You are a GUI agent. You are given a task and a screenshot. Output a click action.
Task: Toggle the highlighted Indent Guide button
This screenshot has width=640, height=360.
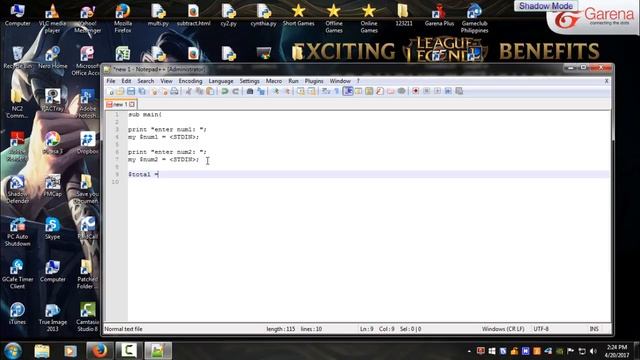point(348,91)
